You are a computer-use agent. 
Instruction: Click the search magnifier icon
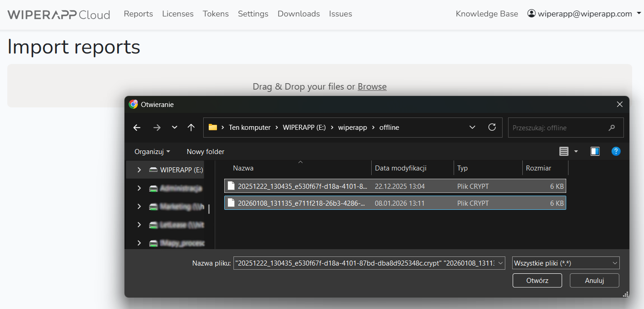pyautogui.click(x=612, y=128)
